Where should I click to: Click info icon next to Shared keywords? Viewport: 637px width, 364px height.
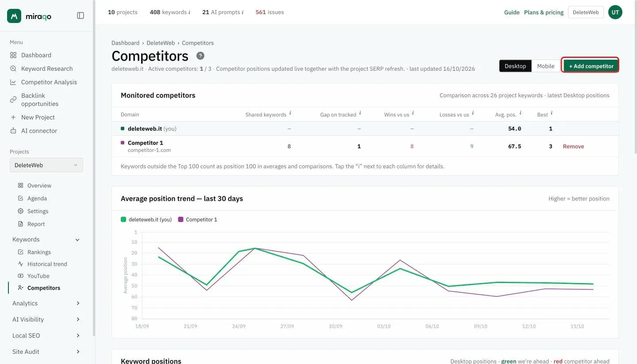point(290,113)
